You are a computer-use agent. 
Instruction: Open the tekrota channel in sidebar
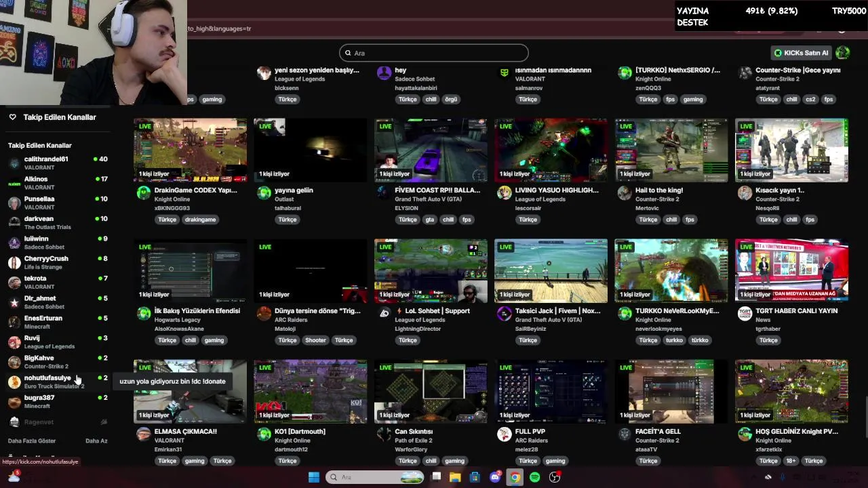[58, 282]
